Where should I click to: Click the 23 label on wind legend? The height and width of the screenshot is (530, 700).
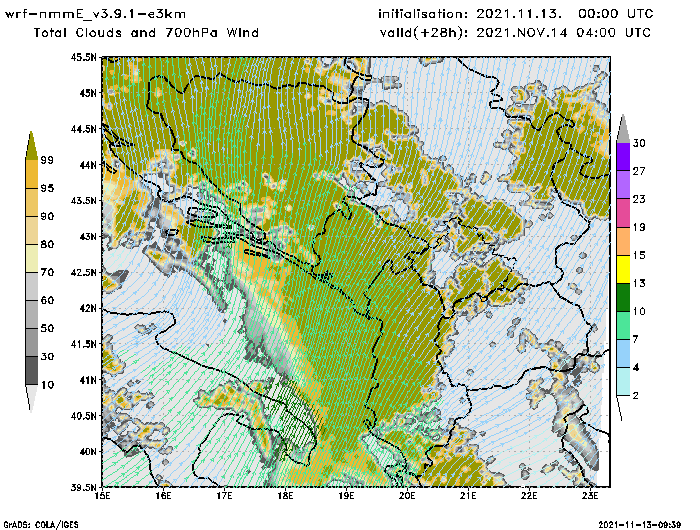click(639, 199)
